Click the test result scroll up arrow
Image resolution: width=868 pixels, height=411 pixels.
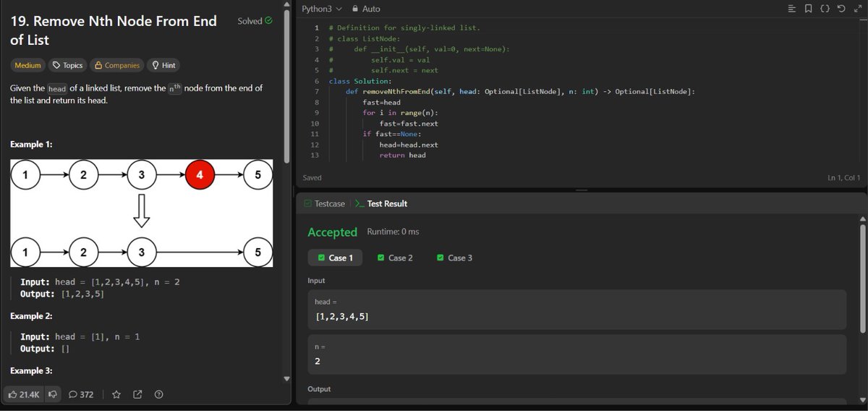[862, 219]
